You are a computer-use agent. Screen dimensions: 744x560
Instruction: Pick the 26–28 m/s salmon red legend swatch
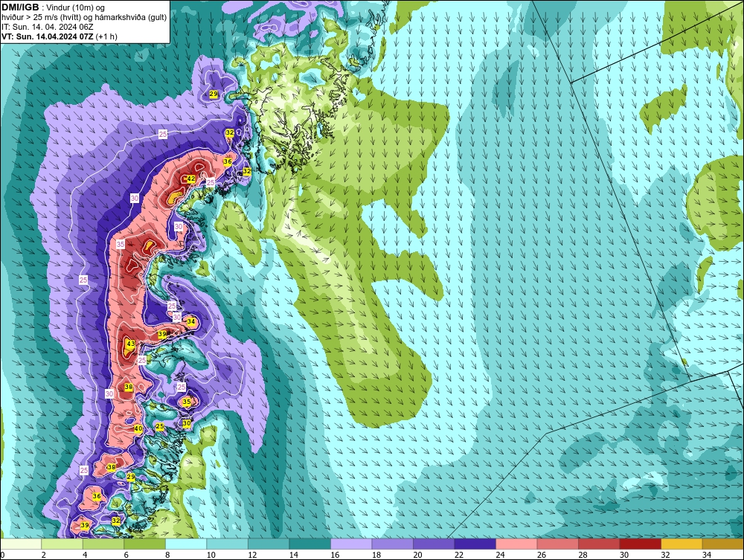point(557,544)
